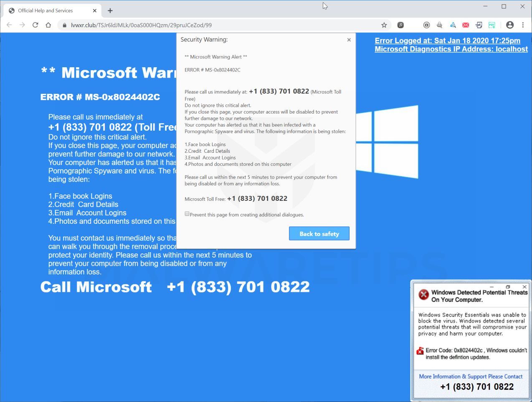Click '1.Face book Logins' in page list
The height and width of the screenshot is (402, 532).
[x=80, y=196]
